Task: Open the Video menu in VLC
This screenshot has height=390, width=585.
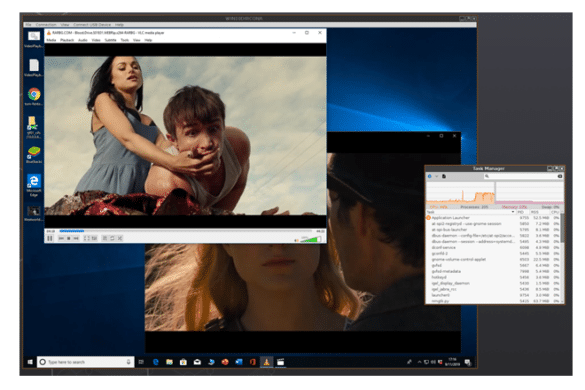Action: (96, 40)
